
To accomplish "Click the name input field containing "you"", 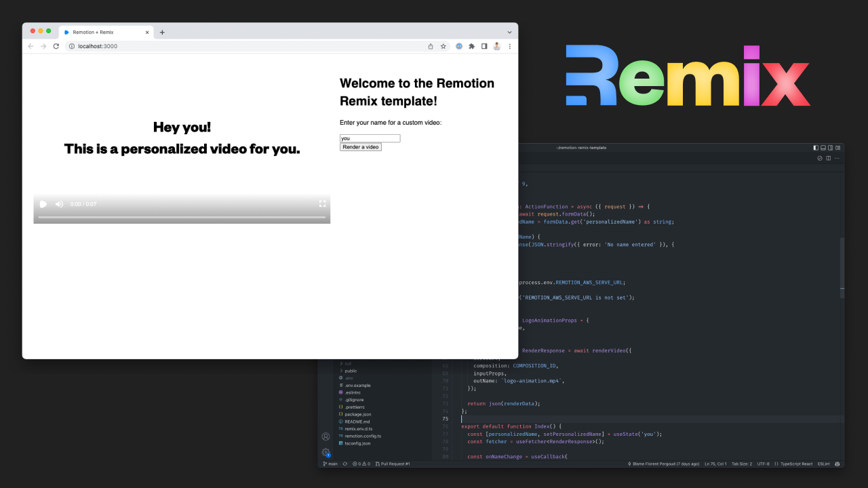I will click(370, 138).
